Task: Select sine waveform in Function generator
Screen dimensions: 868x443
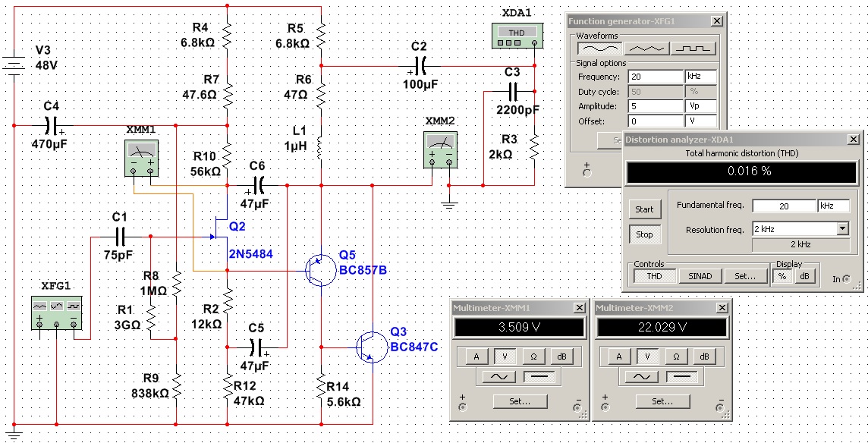Action: [x=599, y=49]
